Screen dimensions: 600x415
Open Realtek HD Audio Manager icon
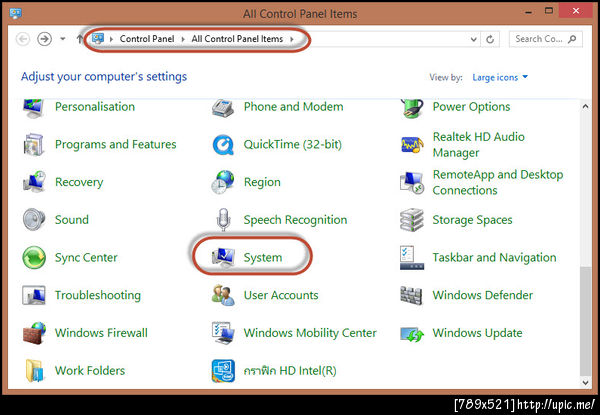[412, 145]
